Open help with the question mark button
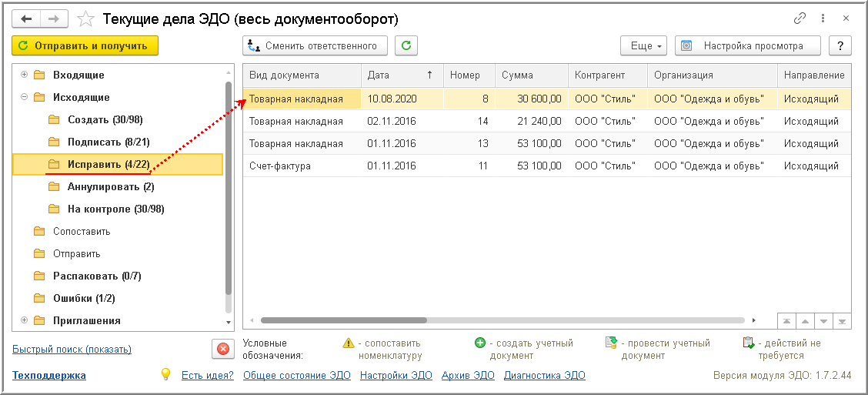The width and height of the screenshot is (868, 395). pyautogui.click(x=840, y=46)
